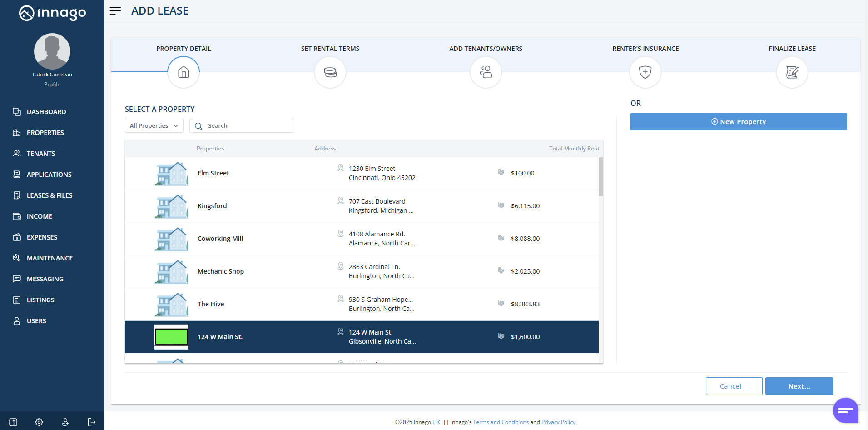Click the New Property button

pyautogui.click(x=739, y=122)
